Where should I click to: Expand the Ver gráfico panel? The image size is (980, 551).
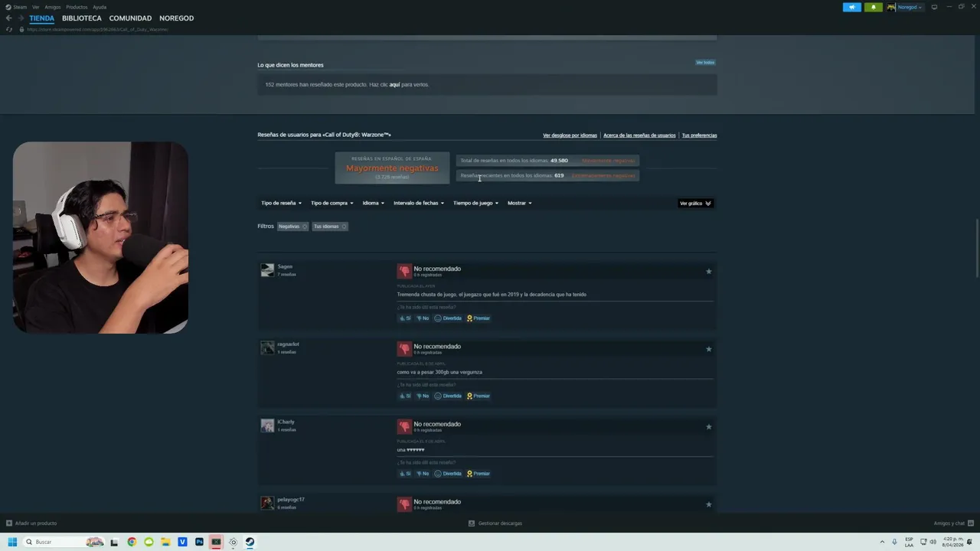[x=695, y=203]
